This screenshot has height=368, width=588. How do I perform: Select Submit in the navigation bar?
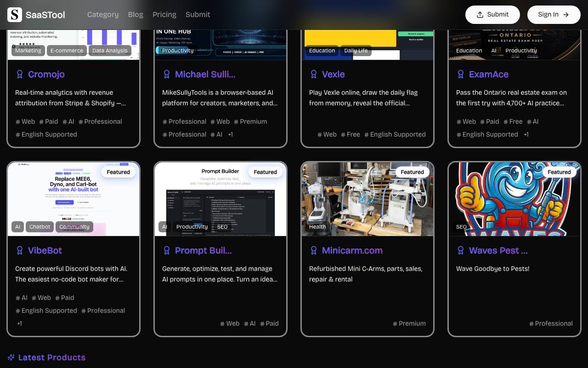[x=198, y=15]
